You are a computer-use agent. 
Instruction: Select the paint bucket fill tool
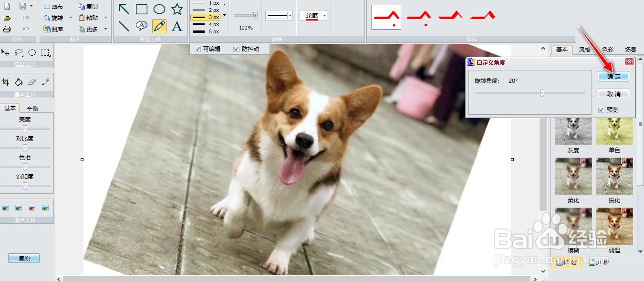point(19,82)
